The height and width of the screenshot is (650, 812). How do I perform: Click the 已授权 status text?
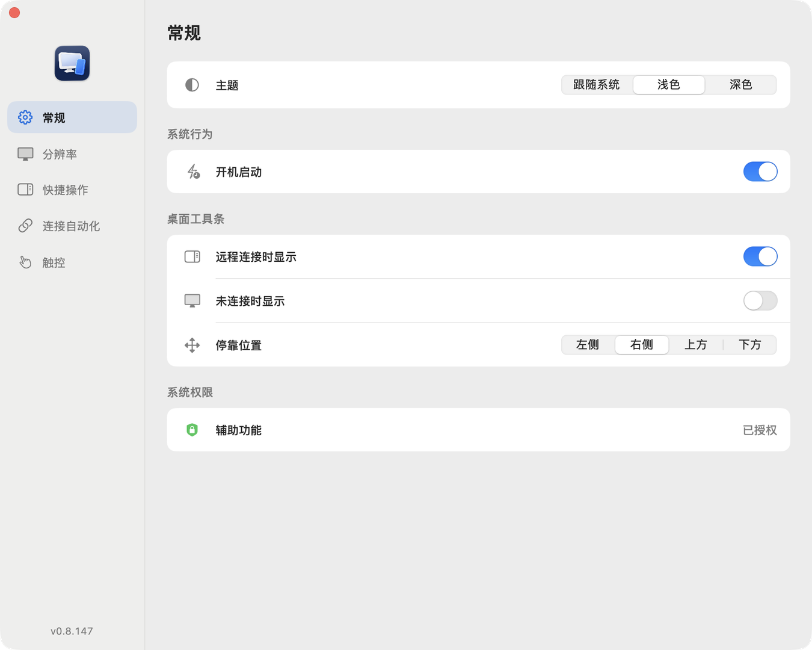[760, 430]
